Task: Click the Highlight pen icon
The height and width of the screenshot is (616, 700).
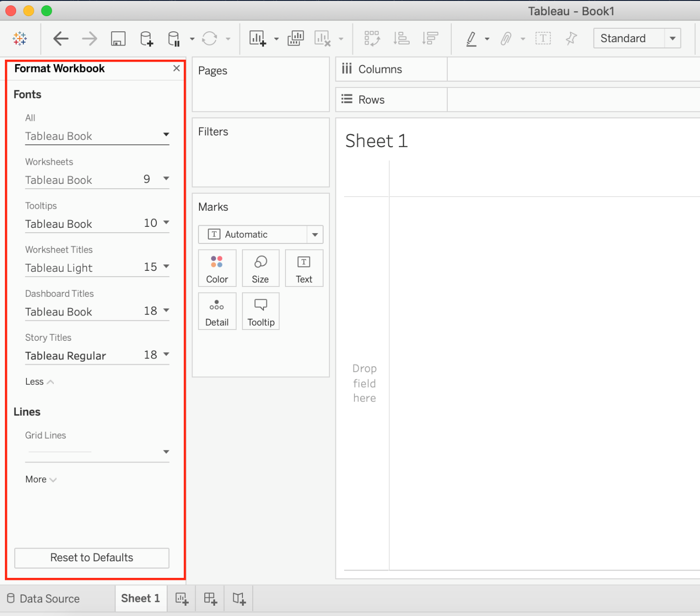Action: tap(471, 38)
